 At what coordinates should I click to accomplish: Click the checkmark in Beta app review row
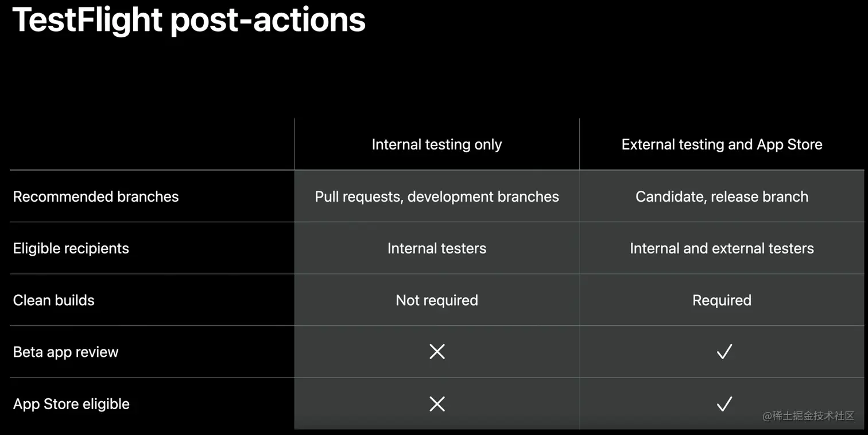point(724,352)
